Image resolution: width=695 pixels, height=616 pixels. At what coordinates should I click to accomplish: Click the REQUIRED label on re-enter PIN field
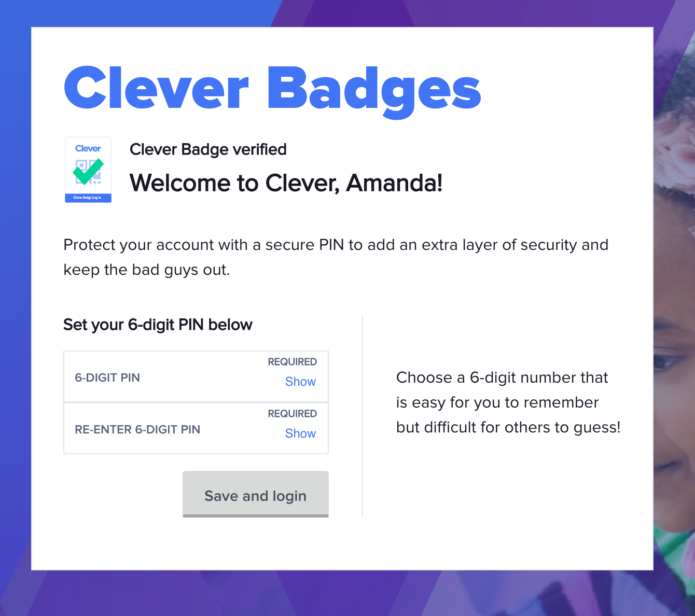click(x=292, y=414)
